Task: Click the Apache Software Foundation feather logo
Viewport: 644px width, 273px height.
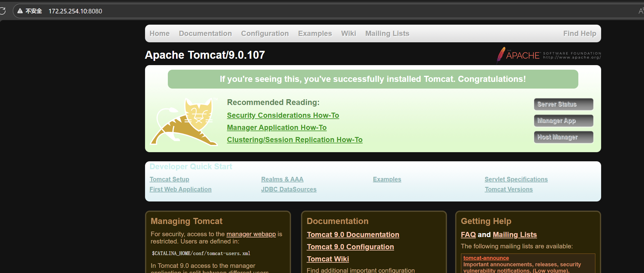Action: (549, 55)
